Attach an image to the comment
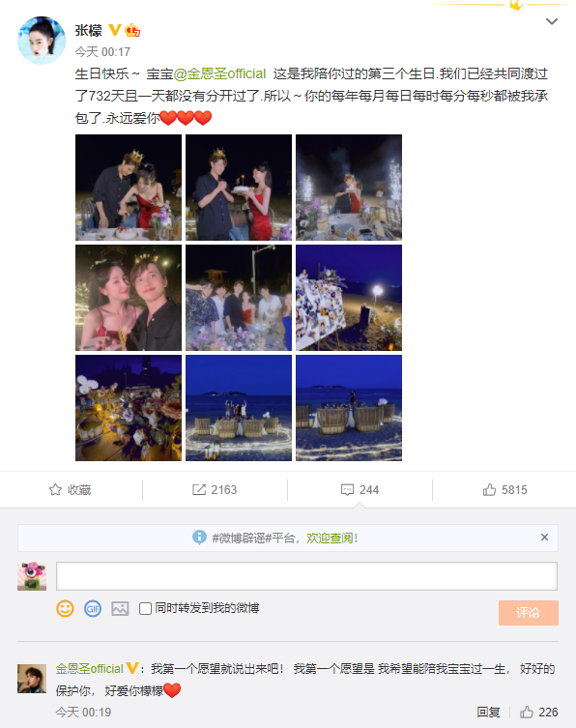 pos(120,608)
